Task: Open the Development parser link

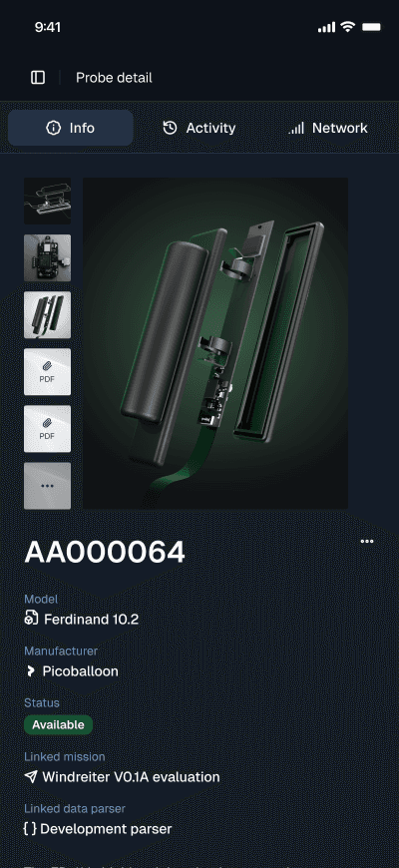Action: 98,829
